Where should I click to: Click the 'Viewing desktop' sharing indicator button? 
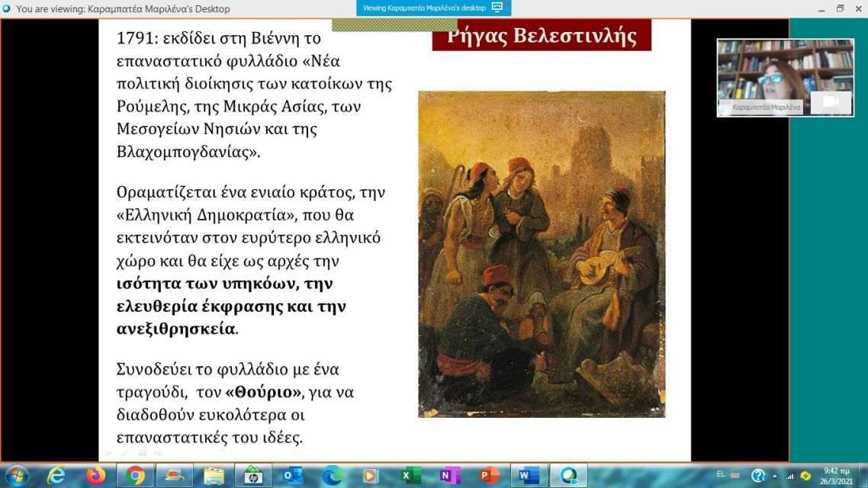[433, 8]
